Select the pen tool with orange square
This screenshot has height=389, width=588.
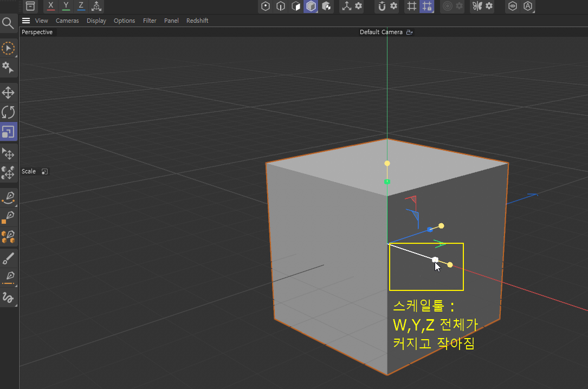pyautogui.click(x=8, y=217)
